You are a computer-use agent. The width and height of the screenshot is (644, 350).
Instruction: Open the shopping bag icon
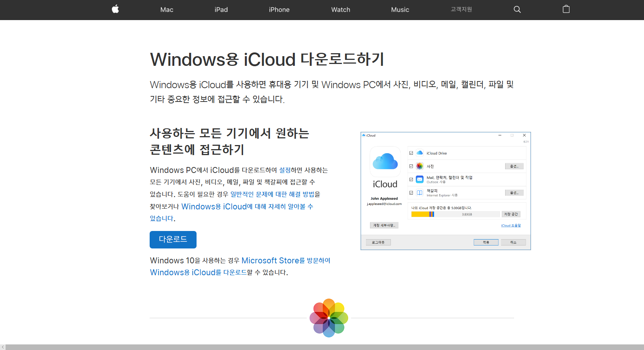pyautogui.click(x=566, y=9)
